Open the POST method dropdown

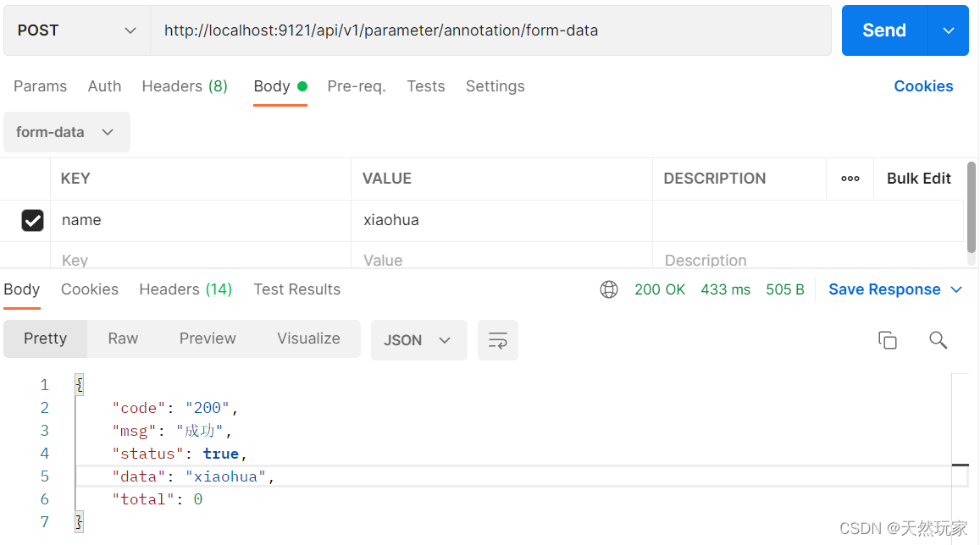pos(77,30)
